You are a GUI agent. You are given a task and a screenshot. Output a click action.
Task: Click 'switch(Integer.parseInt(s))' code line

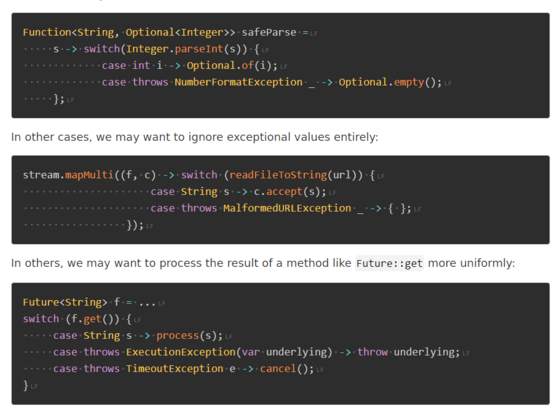[x=156, y=49]
